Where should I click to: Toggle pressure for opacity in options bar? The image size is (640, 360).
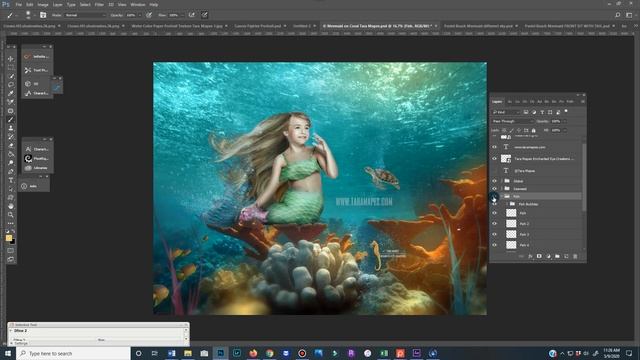click(x=149, y=15)
